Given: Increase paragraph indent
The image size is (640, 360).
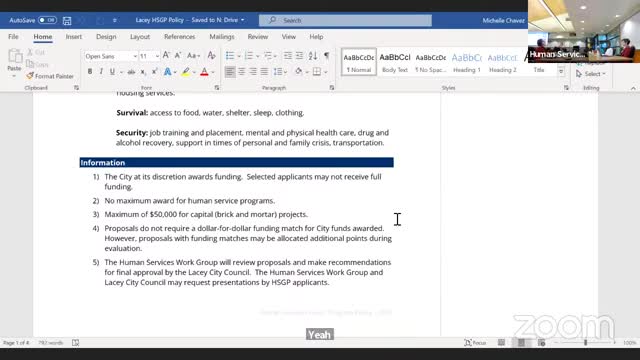Looking at the screenshot, I should tap(299, 56).
